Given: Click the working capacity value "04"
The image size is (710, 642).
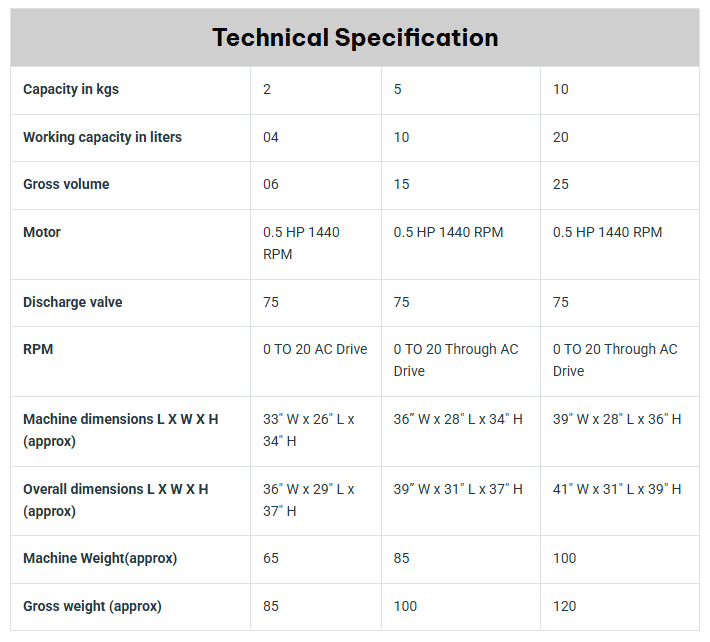Looking at the screenshot, I should (x=271, y=137).
